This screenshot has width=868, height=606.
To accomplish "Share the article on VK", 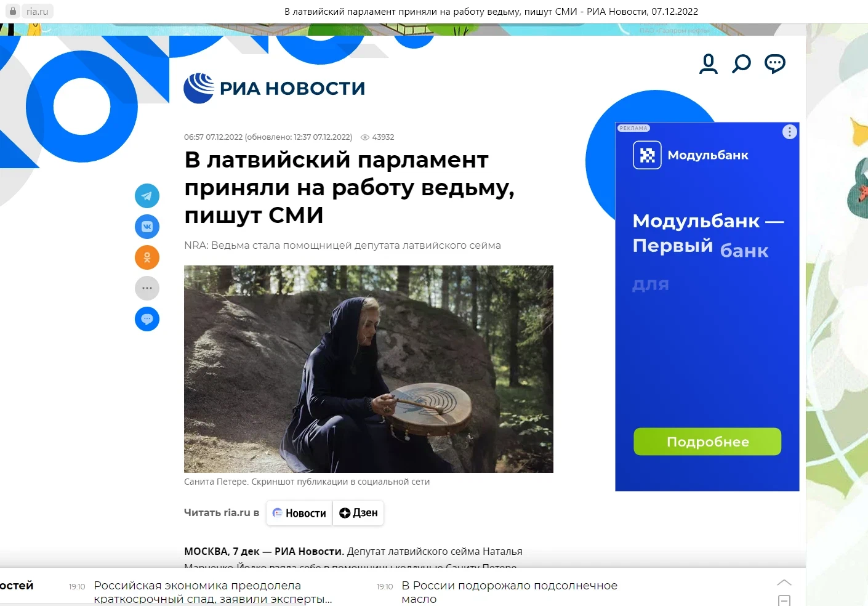I will 147,227.
